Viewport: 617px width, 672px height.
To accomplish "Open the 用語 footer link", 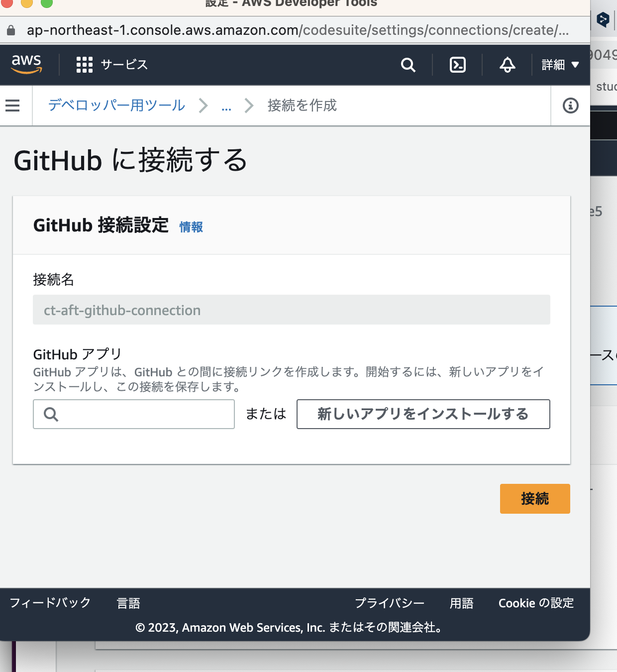I will (x=462, y=603).
